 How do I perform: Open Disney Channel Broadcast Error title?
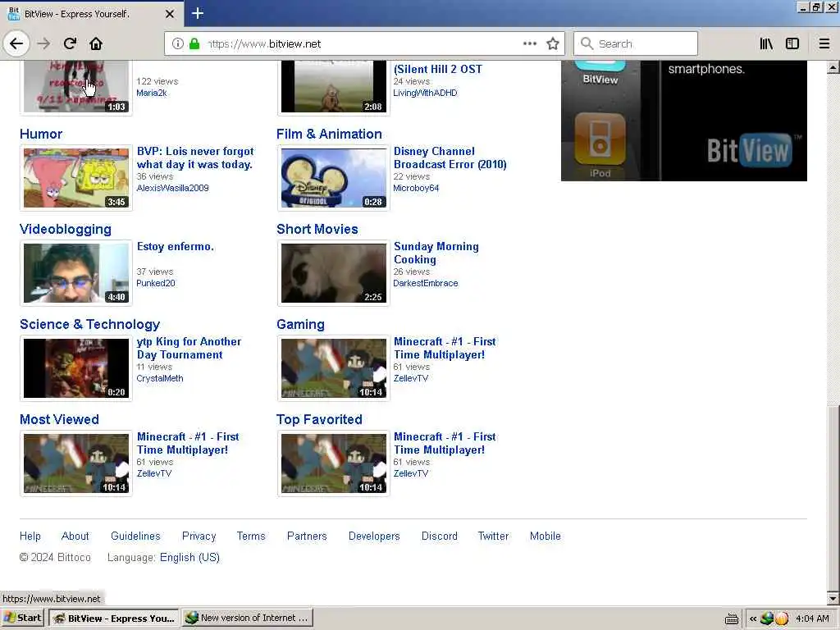click(450, 158)
